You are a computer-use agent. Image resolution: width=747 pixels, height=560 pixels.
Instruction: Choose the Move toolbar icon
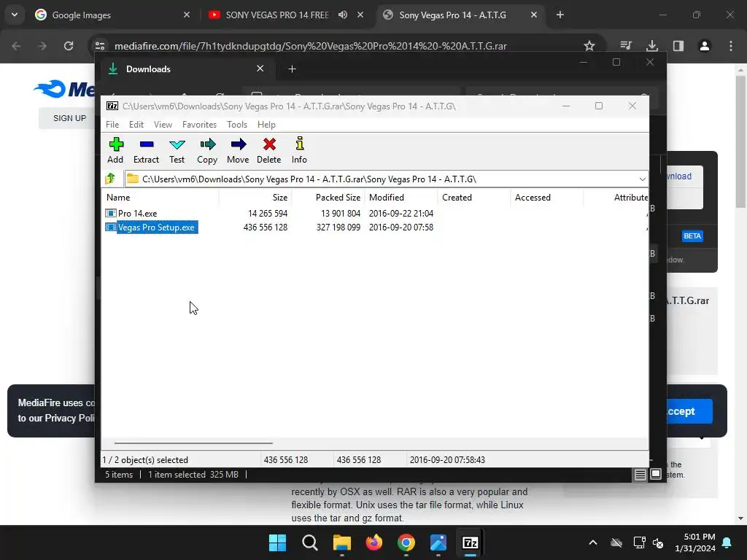coord(238,150)
